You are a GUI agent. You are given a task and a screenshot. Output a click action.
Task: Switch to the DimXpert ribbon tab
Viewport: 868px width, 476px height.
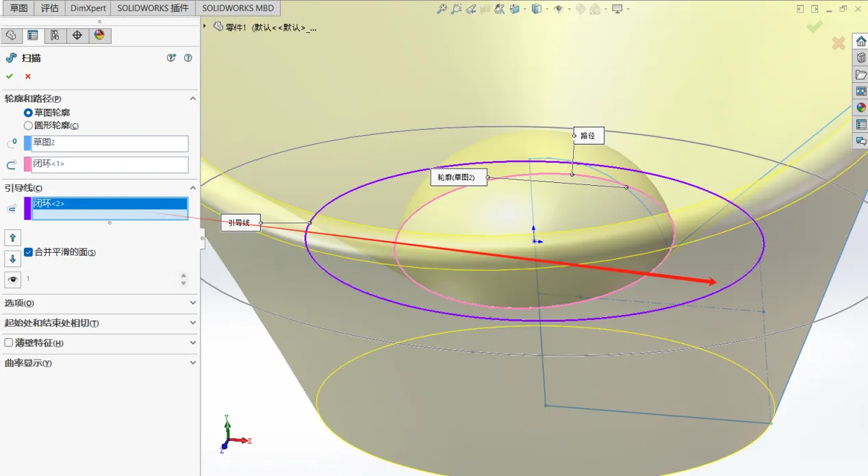point(88,8)
